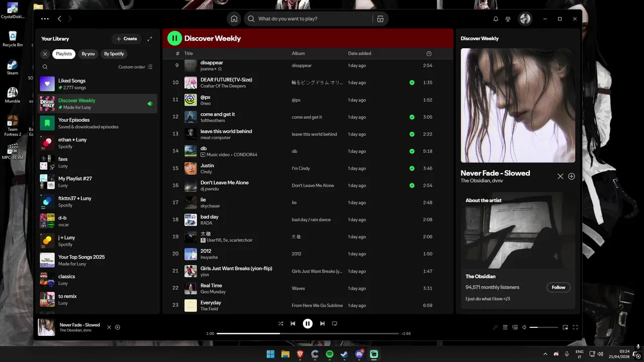Sort tracks by Date added column
This screenshot has width=644, height=362.
359,53
